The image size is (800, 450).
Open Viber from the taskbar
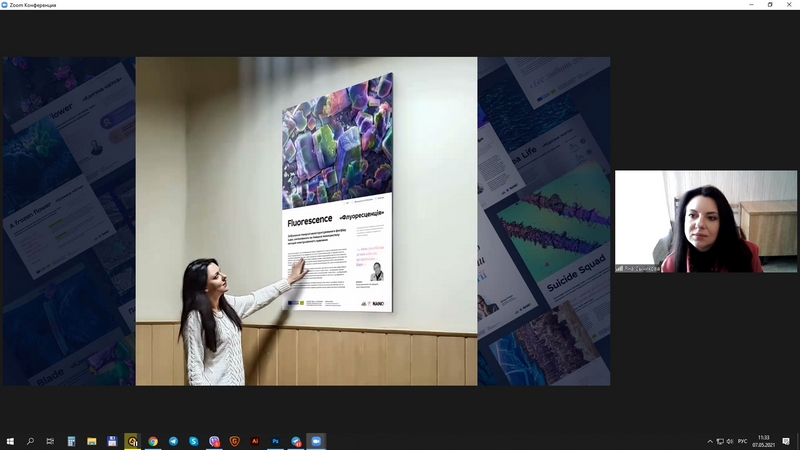coord(214,441)
